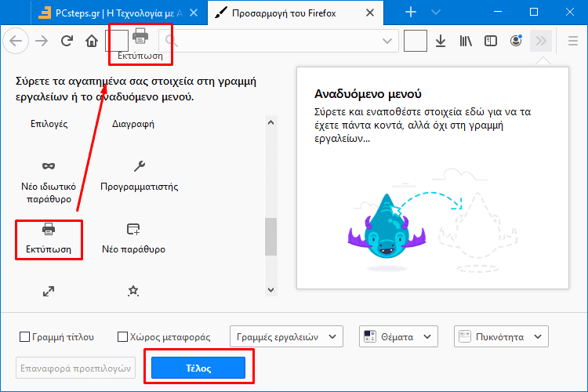Click the empty placeholder box right of address bar
The height and width of the screenshot is (392, 588).
[x=416, y=41]
